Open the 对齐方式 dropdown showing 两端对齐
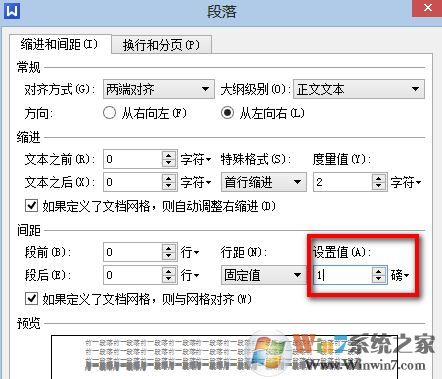 159,89
